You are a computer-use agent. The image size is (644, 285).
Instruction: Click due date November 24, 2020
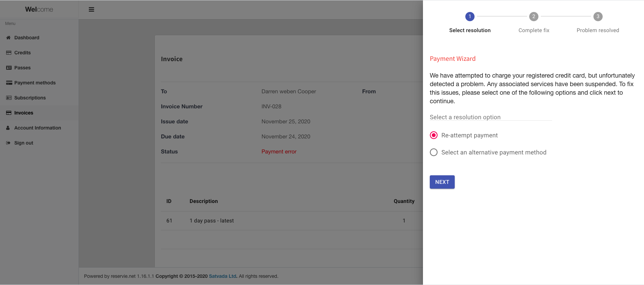click(286, 137)
